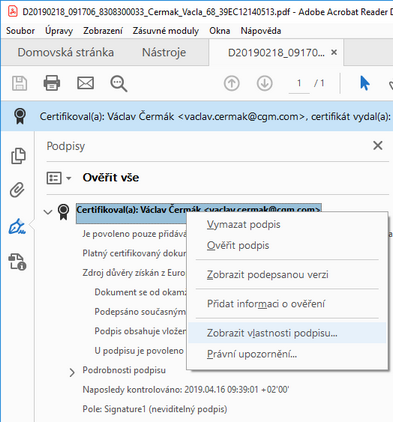Click ribbon icon beside Certifikoval(a) signature
The height and width of the screenshot is (422, 393).
pos(63,212)
